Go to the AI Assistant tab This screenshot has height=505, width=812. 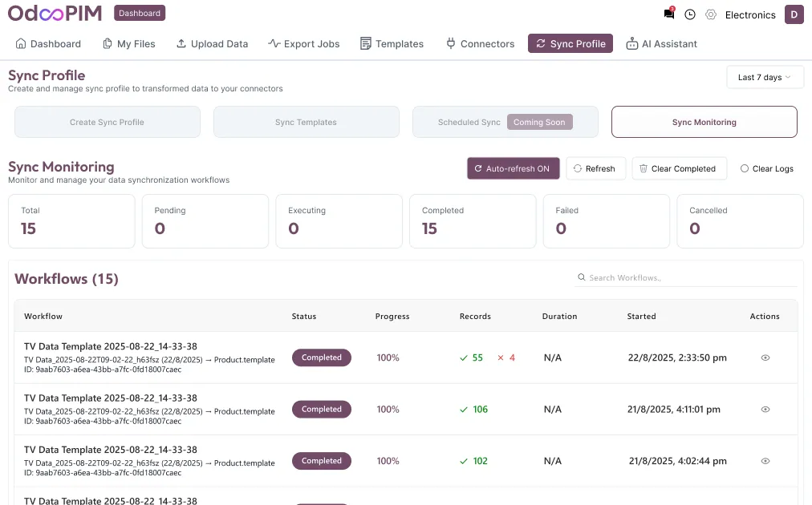661,43
